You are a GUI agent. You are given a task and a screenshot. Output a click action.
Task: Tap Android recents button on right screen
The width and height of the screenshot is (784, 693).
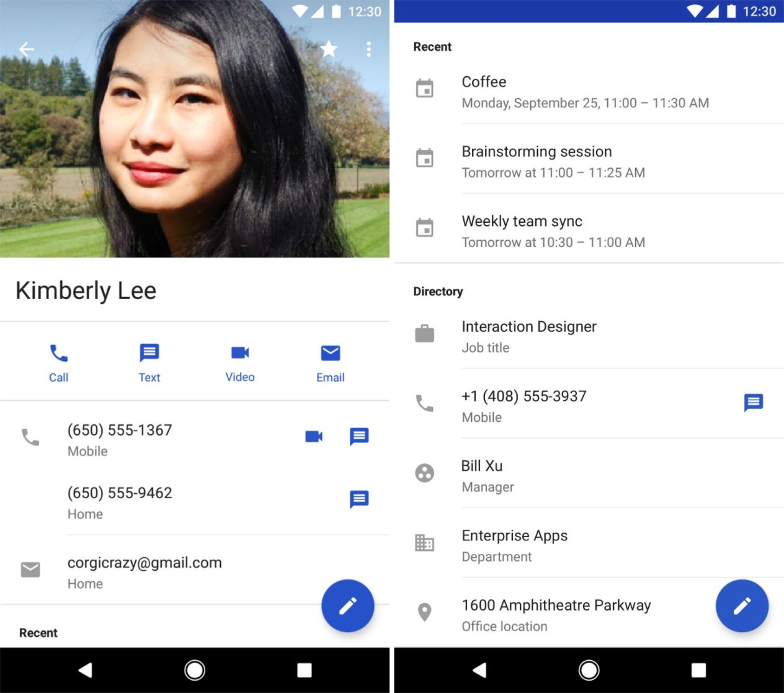699,670
